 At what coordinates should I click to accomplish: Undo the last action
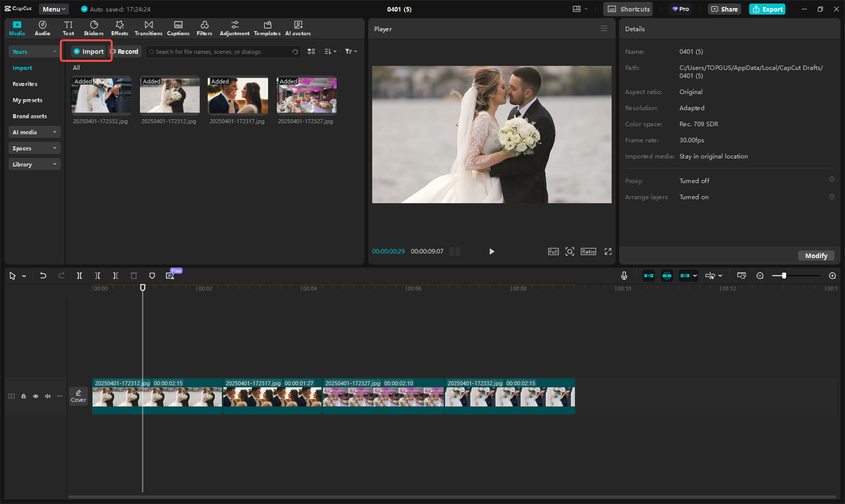[x=43, y=275]
